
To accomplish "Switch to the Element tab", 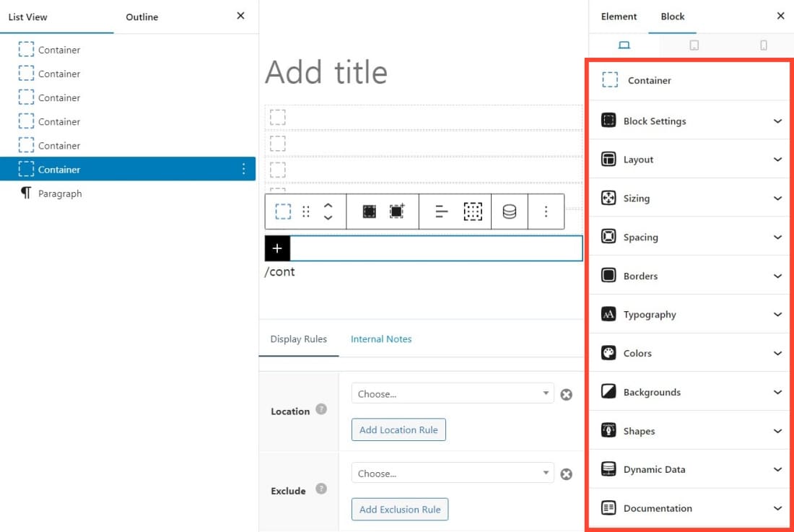I will (619, 16).
